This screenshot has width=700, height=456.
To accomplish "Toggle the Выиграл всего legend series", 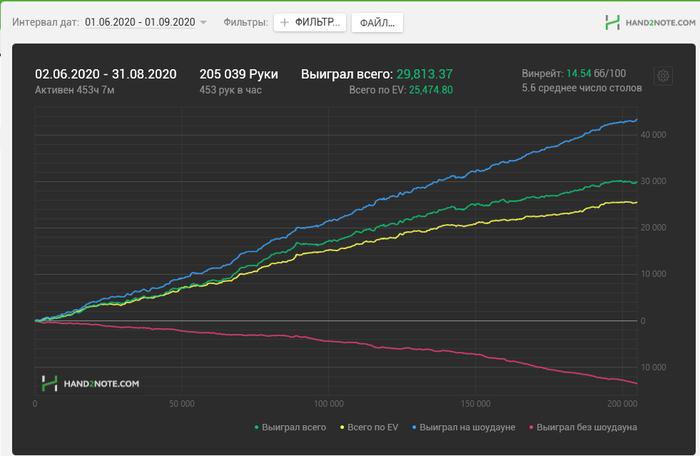I will point(290,427).
